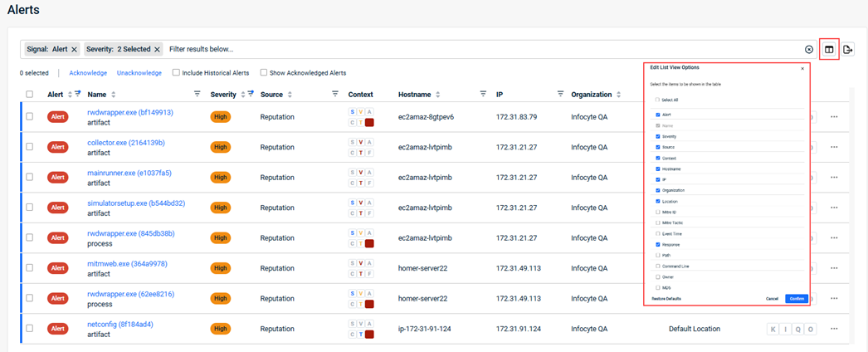Click the export alerts icon
868x352 pixels.
coord(847,50)
